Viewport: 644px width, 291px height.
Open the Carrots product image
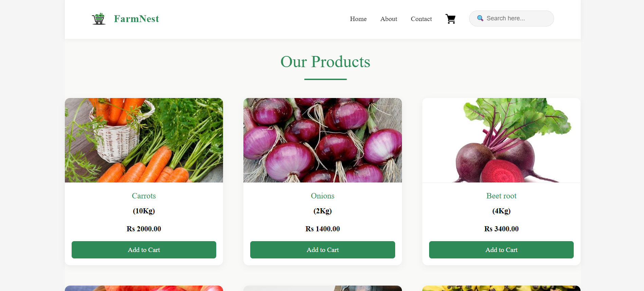pos(144,140)
